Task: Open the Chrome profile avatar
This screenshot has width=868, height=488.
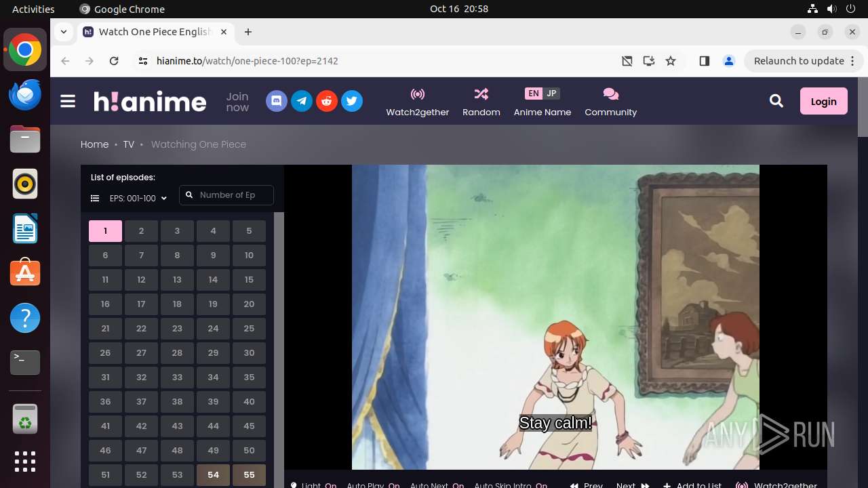Action: click(729, 61)
